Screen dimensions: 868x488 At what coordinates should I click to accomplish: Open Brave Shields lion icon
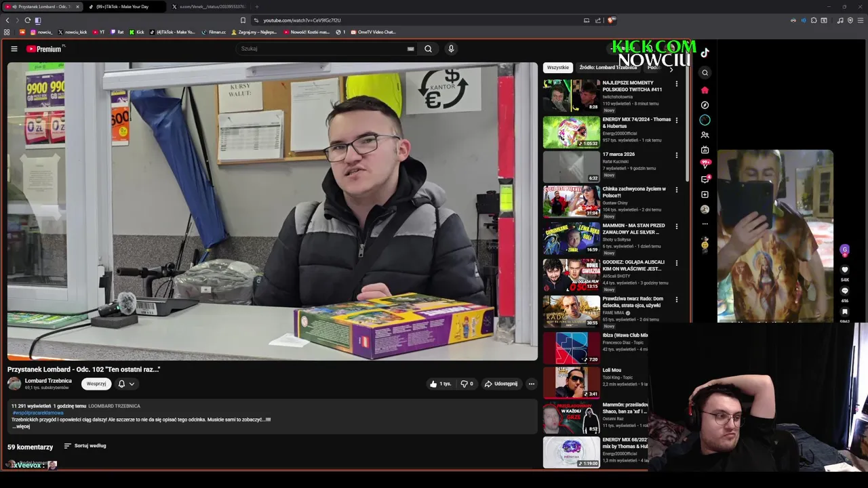coord(611,20)
